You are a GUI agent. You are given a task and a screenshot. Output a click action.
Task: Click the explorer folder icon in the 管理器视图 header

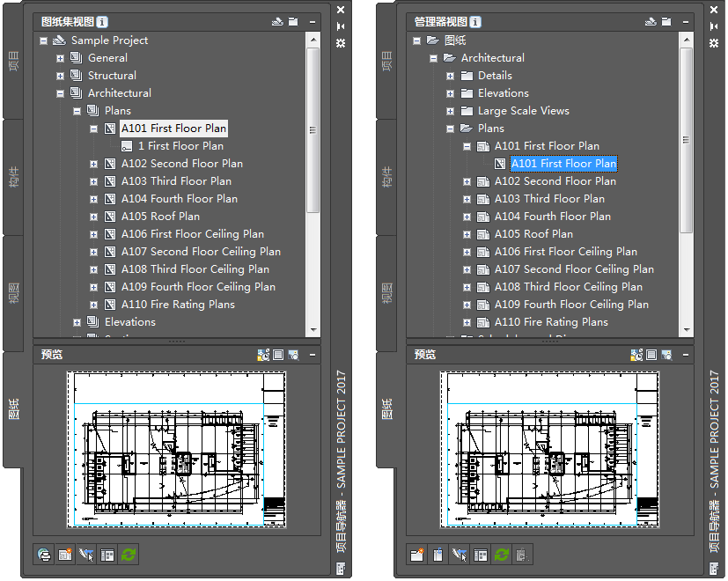click(x=666, y=22)
